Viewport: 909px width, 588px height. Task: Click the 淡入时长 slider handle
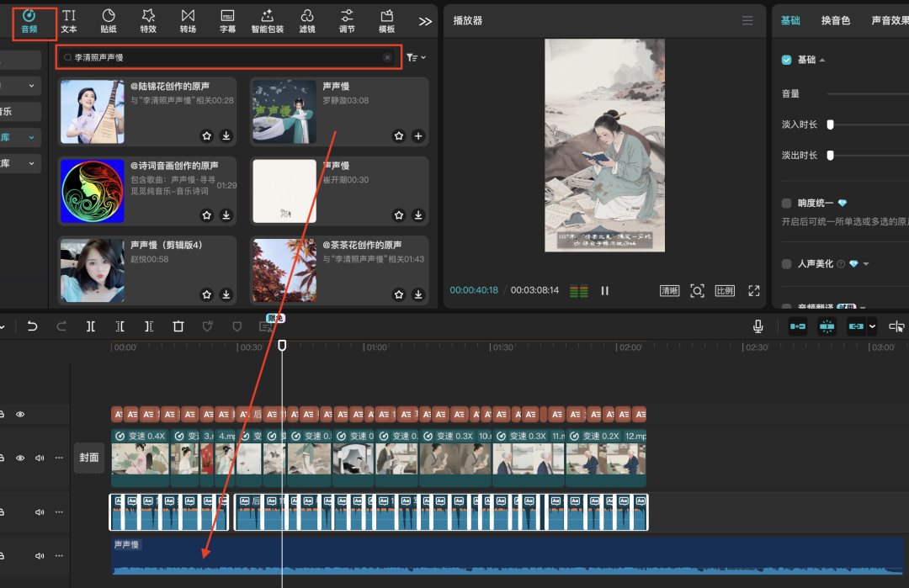pos(830,124)
